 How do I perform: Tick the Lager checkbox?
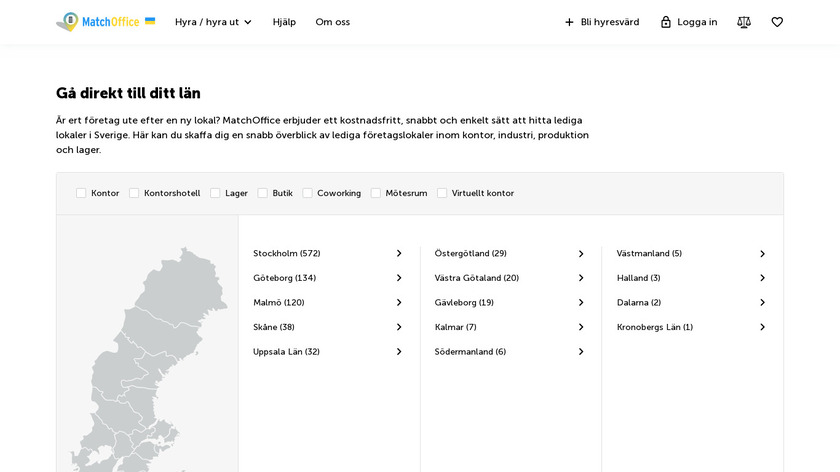(x=215, y=193)
